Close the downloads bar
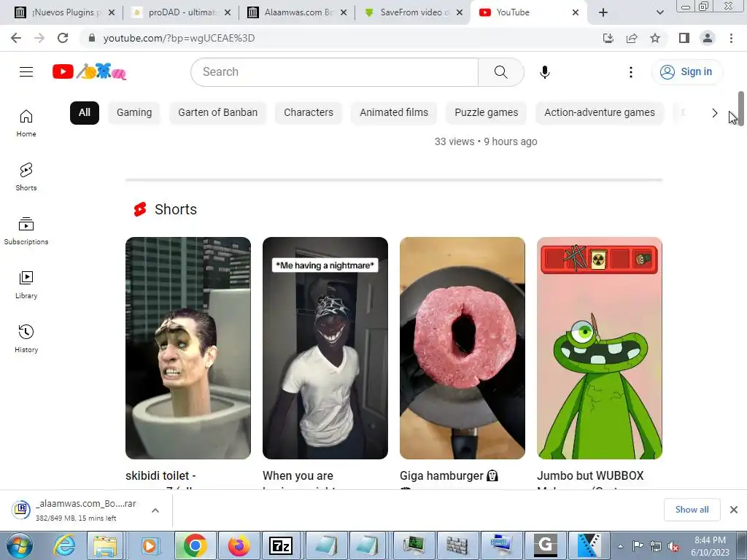Viewport: 747px width, 560px height. [x=734, y=510]
